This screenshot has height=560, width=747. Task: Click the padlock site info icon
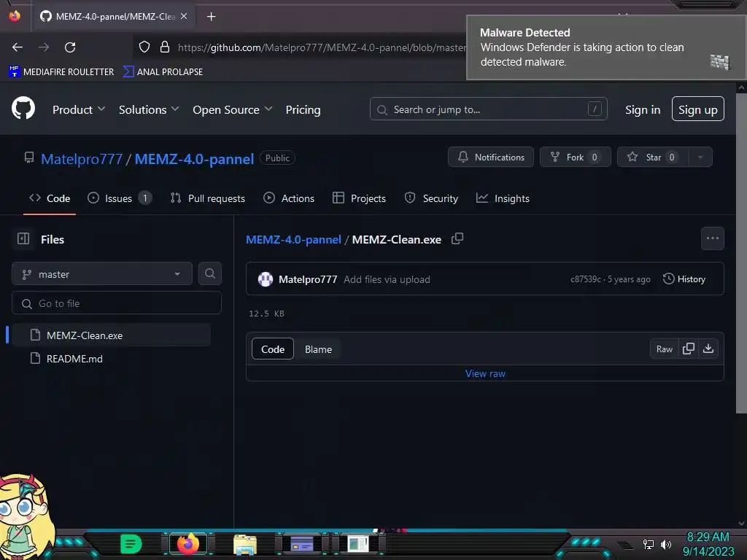165,47
